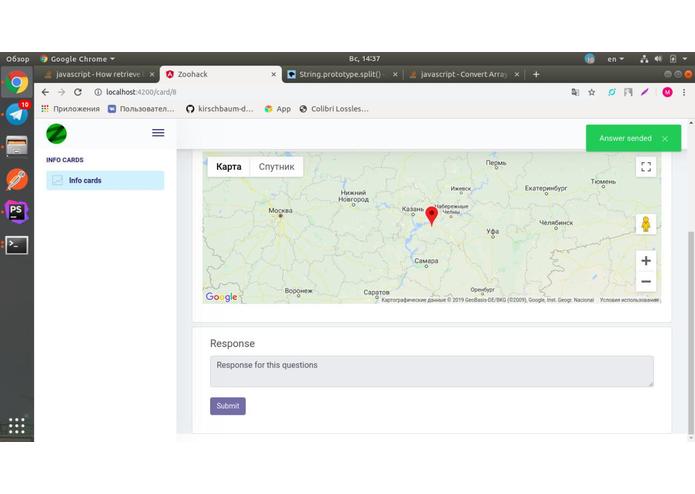
Task: Toggle map fullscreen view
Action: [x=646, y=167]
